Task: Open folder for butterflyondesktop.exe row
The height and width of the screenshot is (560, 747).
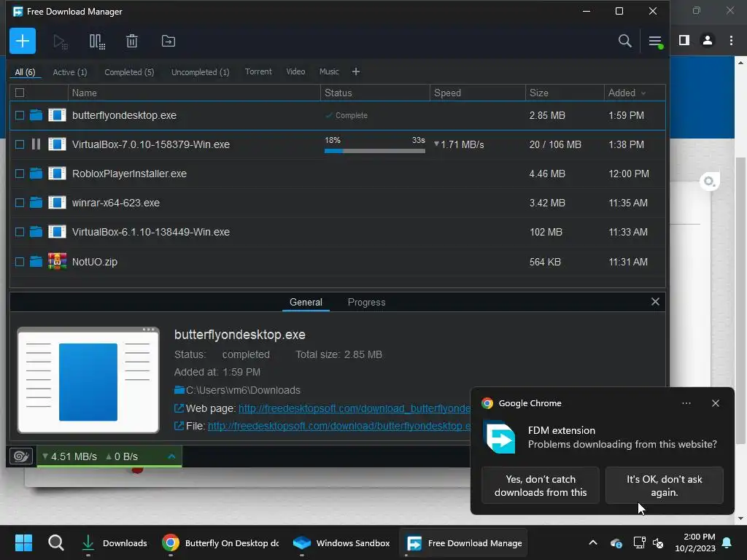Action: click(x=36, y=115)
